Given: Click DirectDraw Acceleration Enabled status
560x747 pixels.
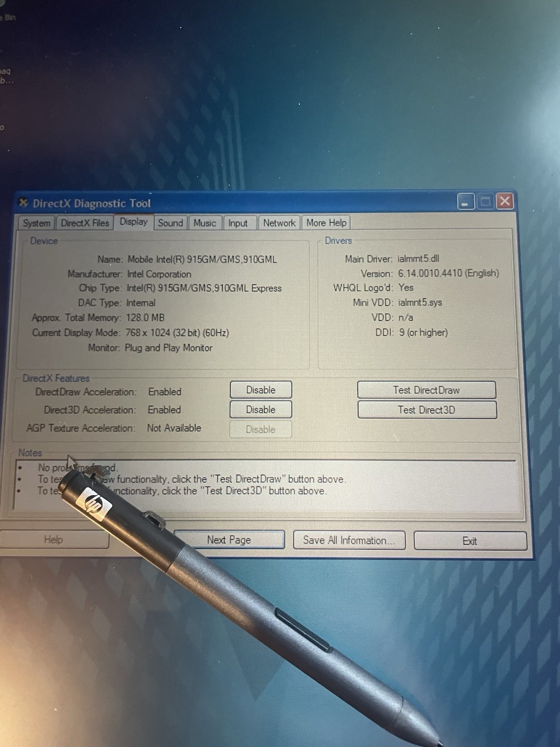Looking at the screenshot, I should coord(165,392).
